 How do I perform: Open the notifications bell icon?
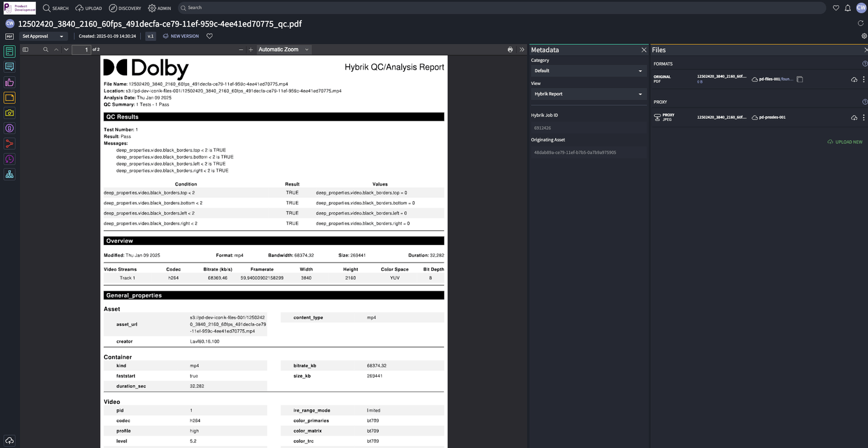[x=848, y=8]
